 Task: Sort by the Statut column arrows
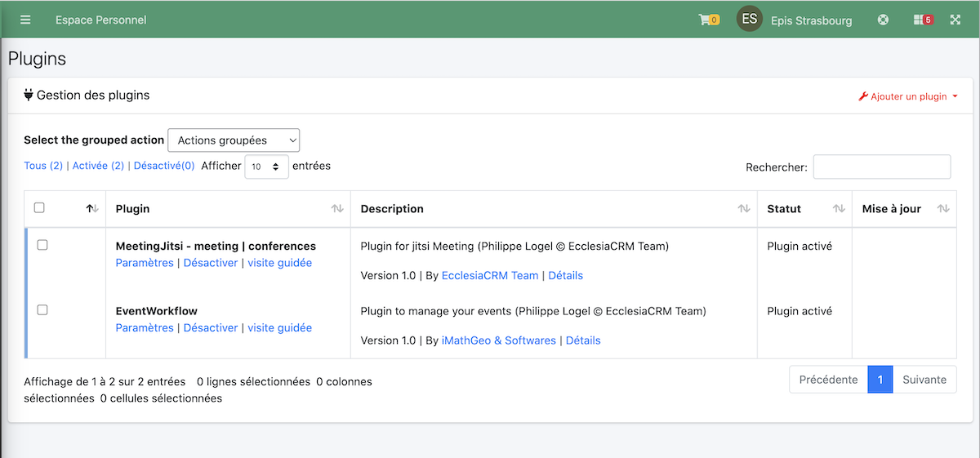coord(839,209)
